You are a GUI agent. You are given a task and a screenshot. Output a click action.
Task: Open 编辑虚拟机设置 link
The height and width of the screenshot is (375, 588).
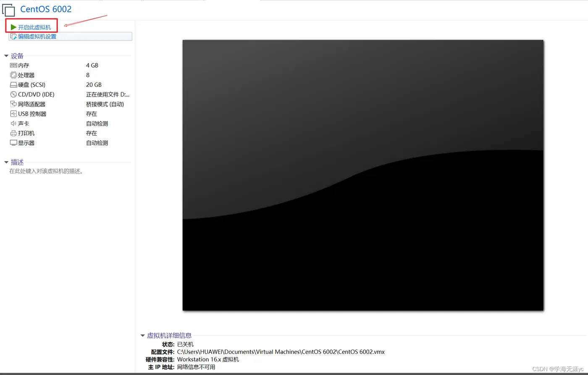point(37,37)
